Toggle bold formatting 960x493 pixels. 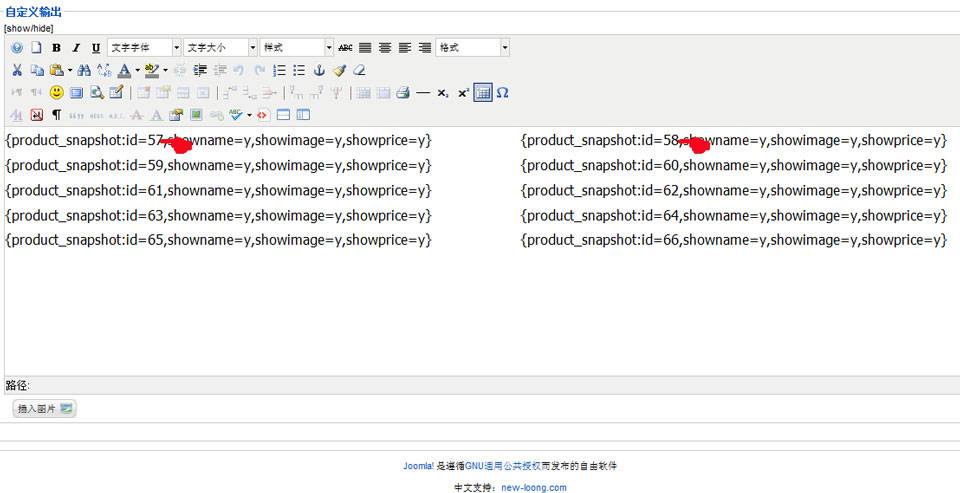click(x=56, y=48)
